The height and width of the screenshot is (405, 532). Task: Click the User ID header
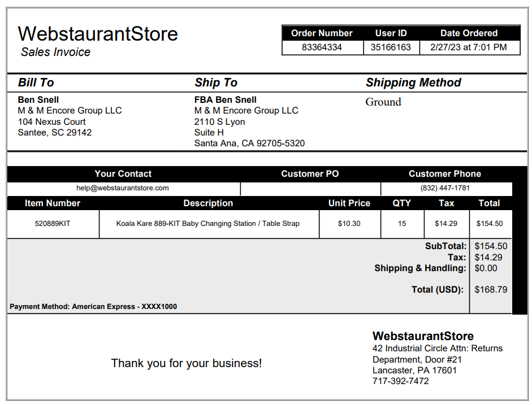coord(391,33)
